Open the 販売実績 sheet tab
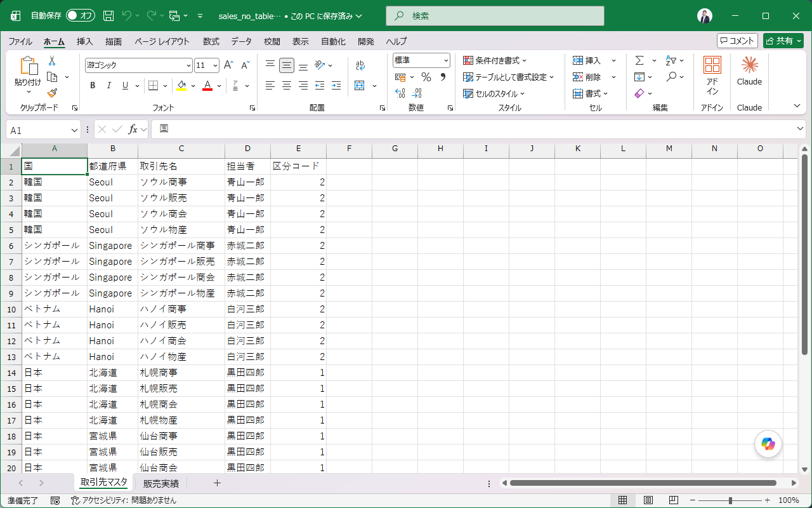This screenshot has width=812, height=508. click(x=161, y=483)
